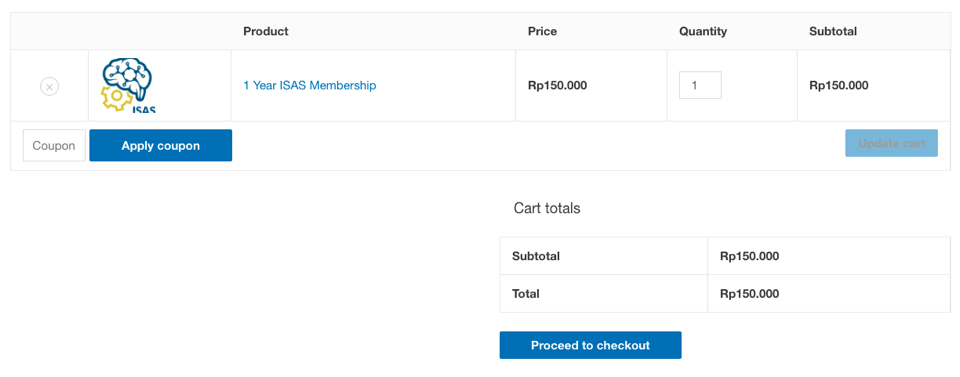
Task: Click the Cart totals heading
Action: (547, 208)
